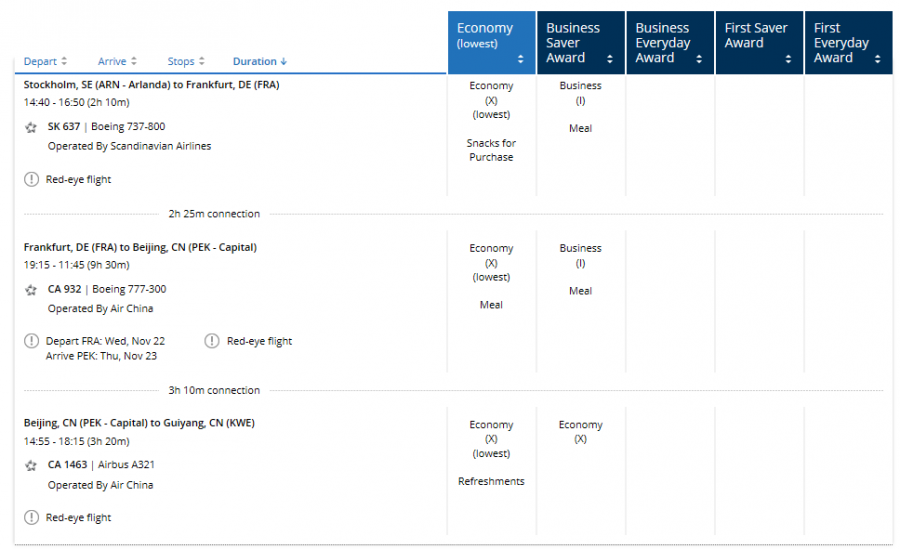Click the red-eye info icon for Stockholm flight

coord(31,180)
